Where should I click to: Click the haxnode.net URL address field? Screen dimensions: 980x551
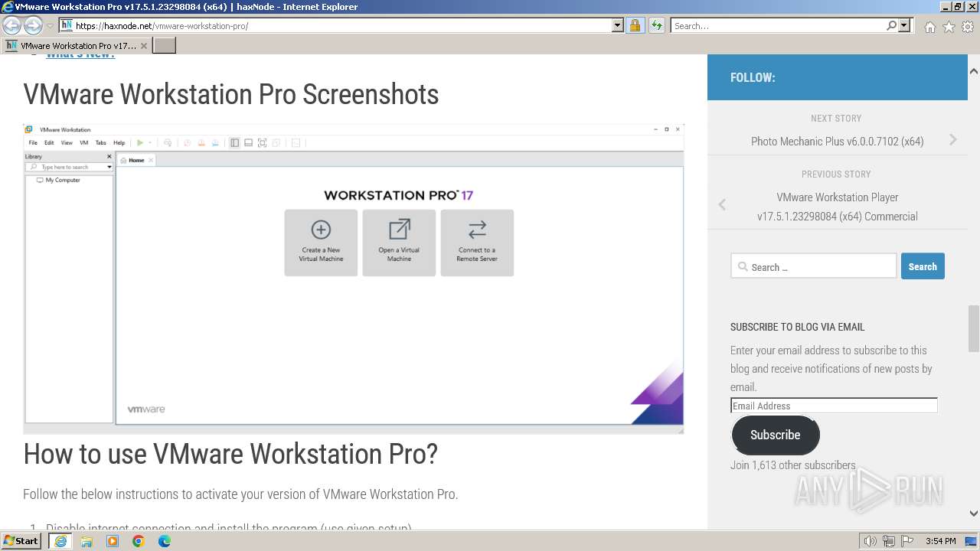(x=341, y=25)
